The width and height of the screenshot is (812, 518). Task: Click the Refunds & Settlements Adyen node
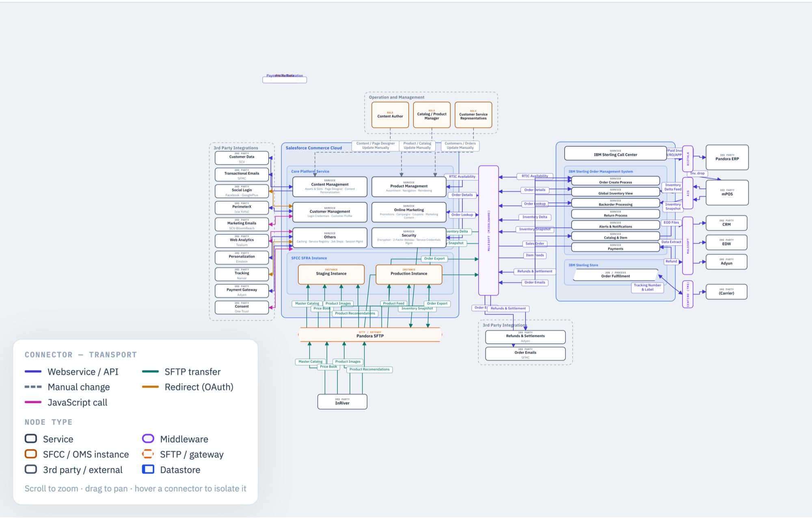click(x=525, y=337)
